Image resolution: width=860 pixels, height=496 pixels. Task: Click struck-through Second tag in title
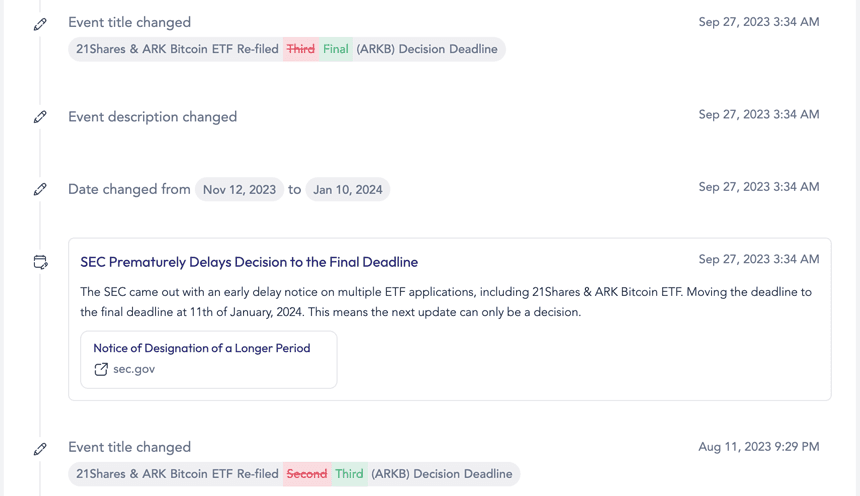[307, 474]
